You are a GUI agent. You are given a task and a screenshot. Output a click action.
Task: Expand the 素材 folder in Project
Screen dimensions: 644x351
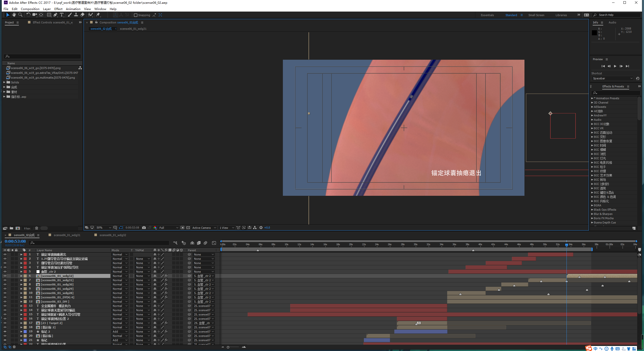point(4,92)
